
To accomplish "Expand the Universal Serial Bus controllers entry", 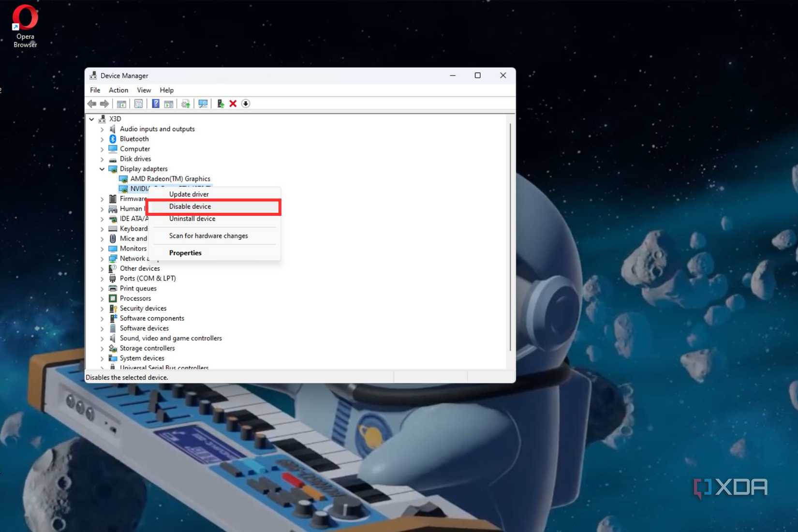I will point(102,367).
